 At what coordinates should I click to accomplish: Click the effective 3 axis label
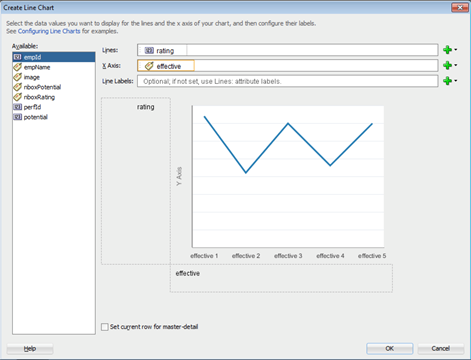(288, 256)
